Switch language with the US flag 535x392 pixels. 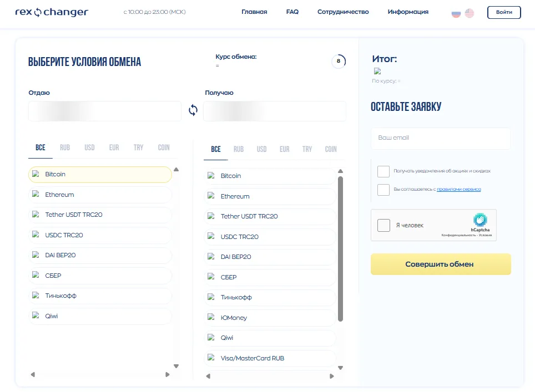coord(470,13)
